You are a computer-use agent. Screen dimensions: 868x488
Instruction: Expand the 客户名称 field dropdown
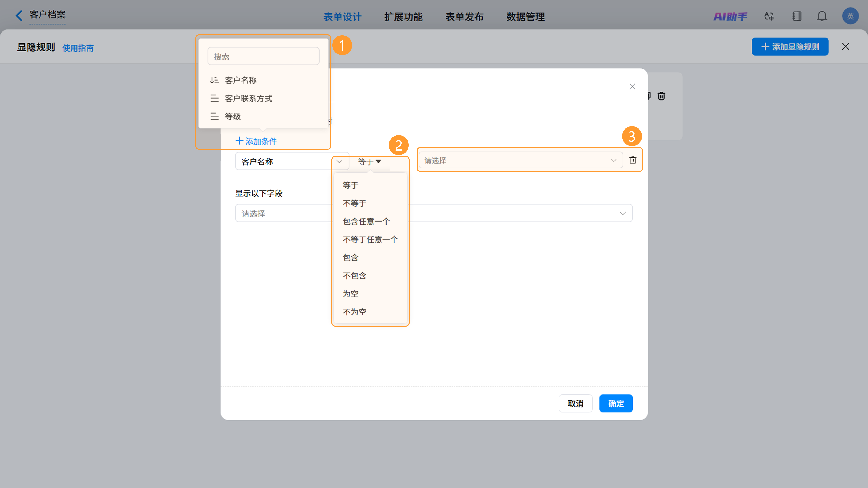[292, 161]
